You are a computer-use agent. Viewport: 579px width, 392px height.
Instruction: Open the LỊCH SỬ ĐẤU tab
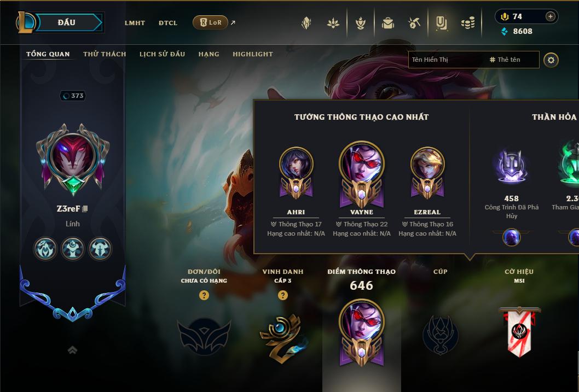tap(162, 54)
